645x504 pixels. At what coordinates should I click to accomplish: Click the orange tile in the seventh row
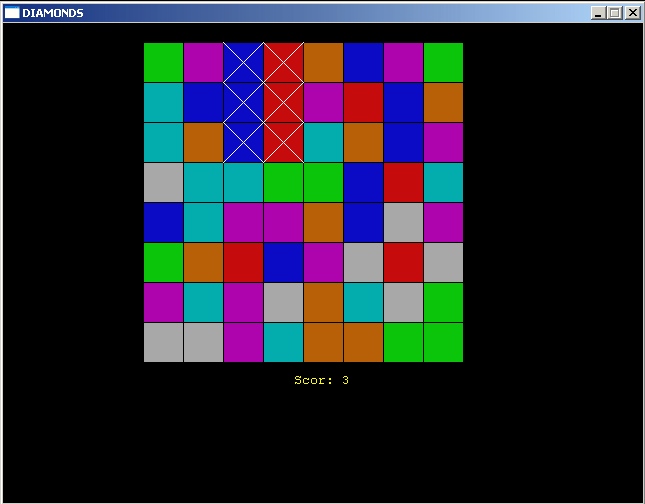point(323,302)
